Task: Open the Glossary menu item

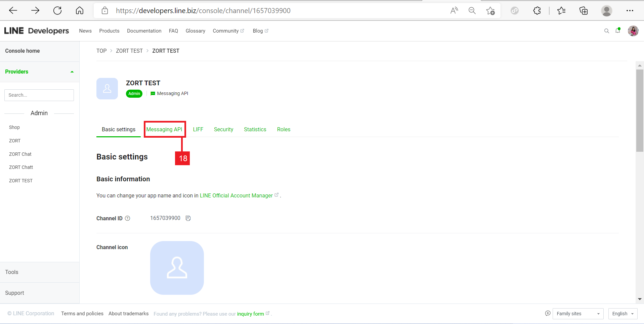Action: [x=196, y=31]
